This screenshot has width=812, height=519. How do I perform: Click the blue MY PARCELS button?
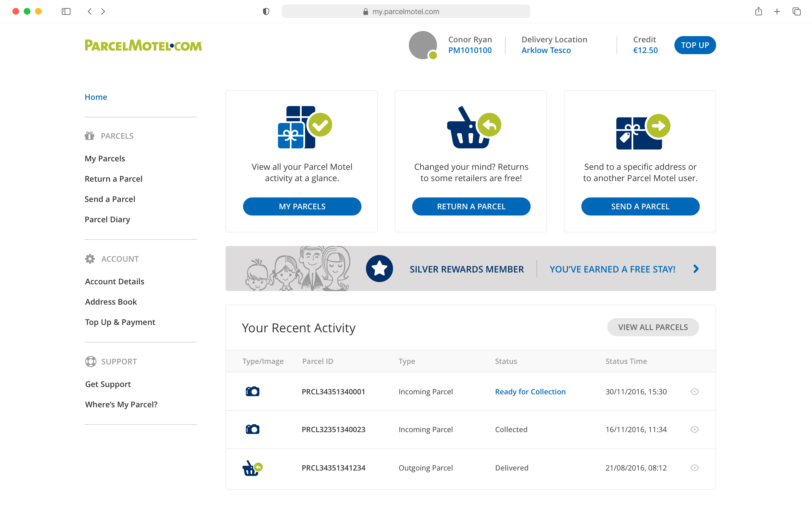[x=302, y=206]
